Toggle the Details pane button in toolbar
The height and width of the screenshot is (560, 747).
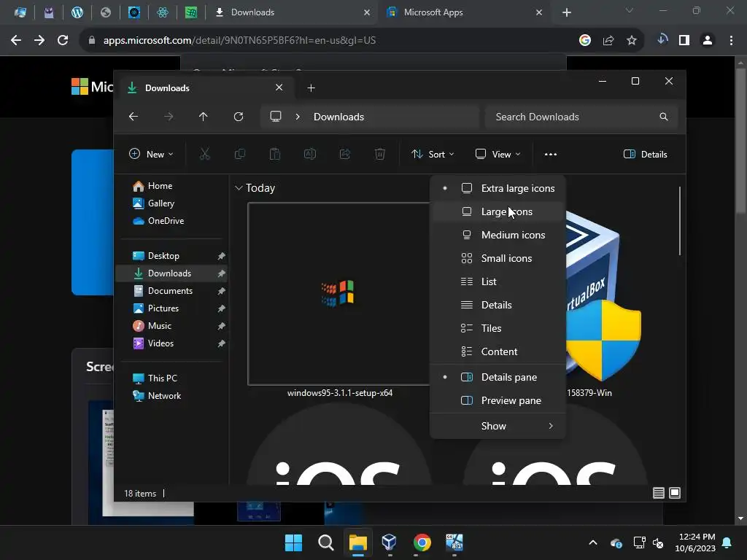(x=646, y=154)
